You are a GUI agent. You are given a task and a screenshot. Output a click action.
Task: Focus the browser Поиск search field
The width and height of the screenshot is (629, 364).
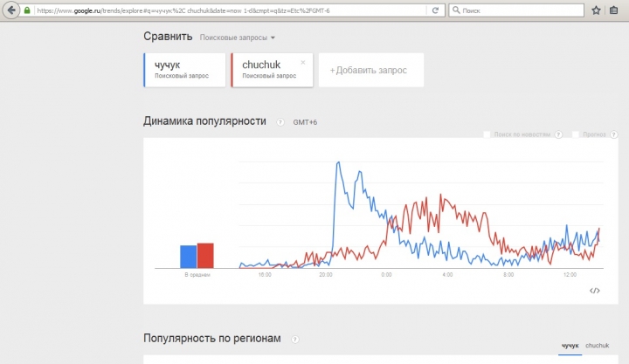pyautogui.click(x=516, y=10)
